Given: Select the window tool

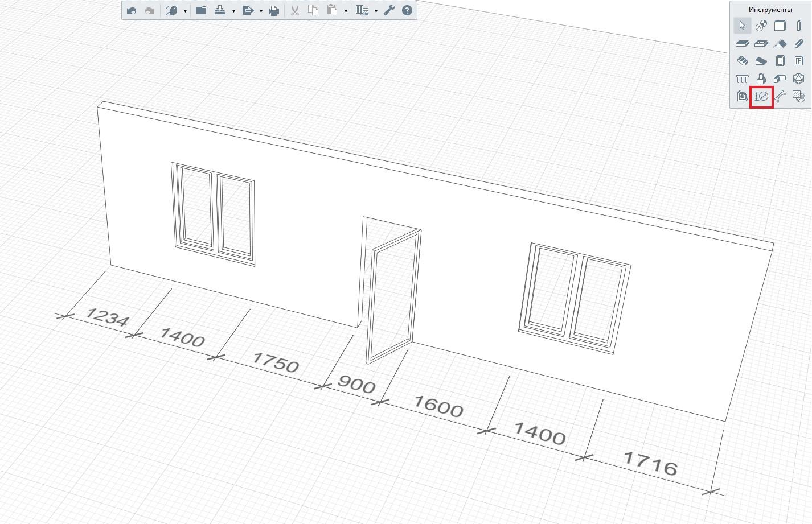Looking at the screenshot, I should (x=799, y=61).
